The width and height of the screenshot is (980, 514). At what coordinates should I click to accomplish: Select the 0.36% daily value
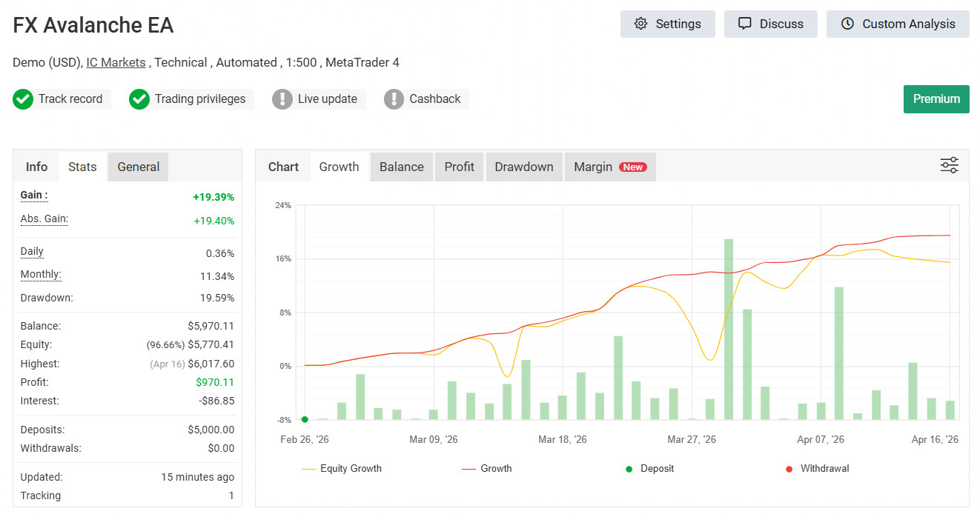[x=220, y=253]
